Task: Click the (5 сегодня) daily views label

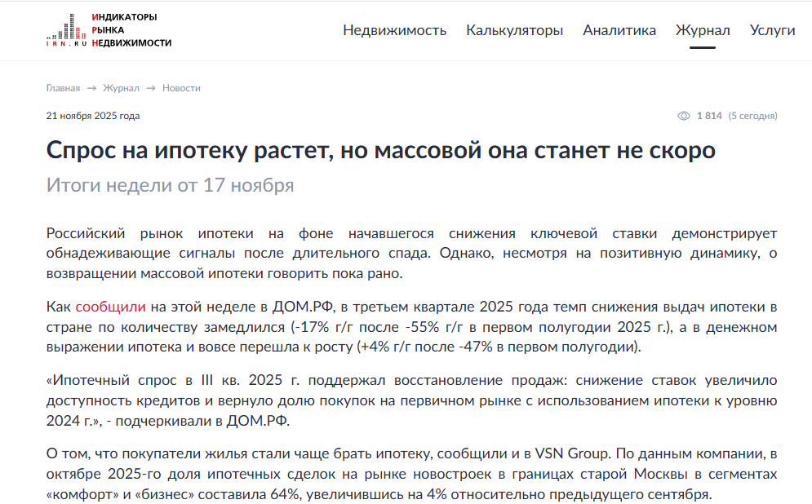Action: pyautogui.click(x=753, y=116)
